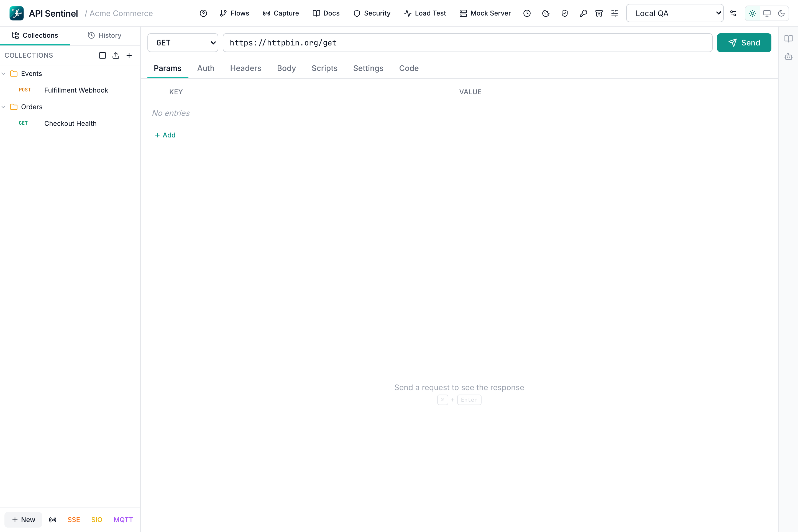
Task: Switch to light theme sun icon
Action: 753,13
